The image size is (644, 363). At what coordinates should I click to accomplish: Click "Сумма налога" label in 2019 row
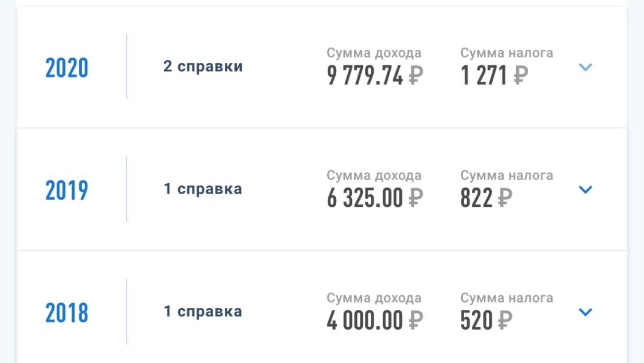506,175
